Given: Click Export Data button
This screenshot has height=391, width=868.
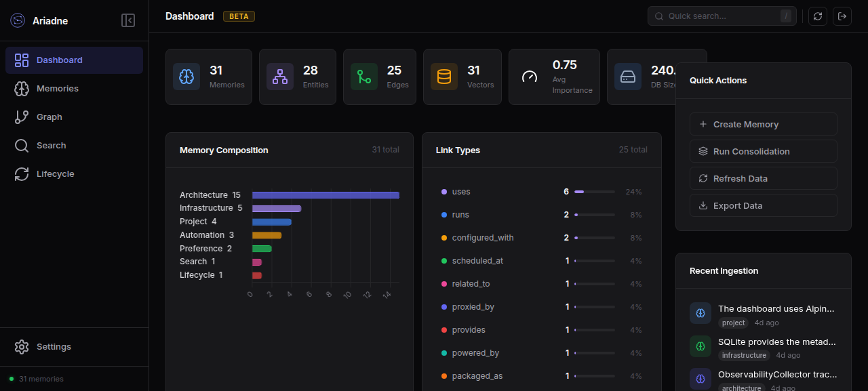Looking at the screenshot, I should 764,205.
